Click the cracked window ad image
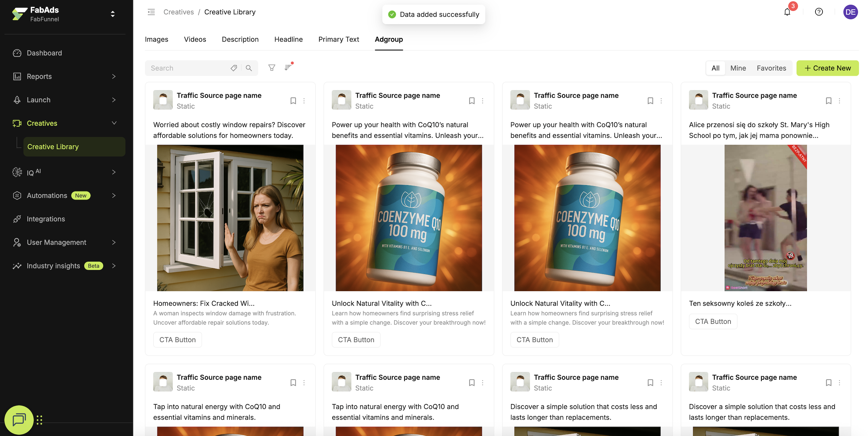Viewport: 868px width, 436px height. tap(230, 218)
